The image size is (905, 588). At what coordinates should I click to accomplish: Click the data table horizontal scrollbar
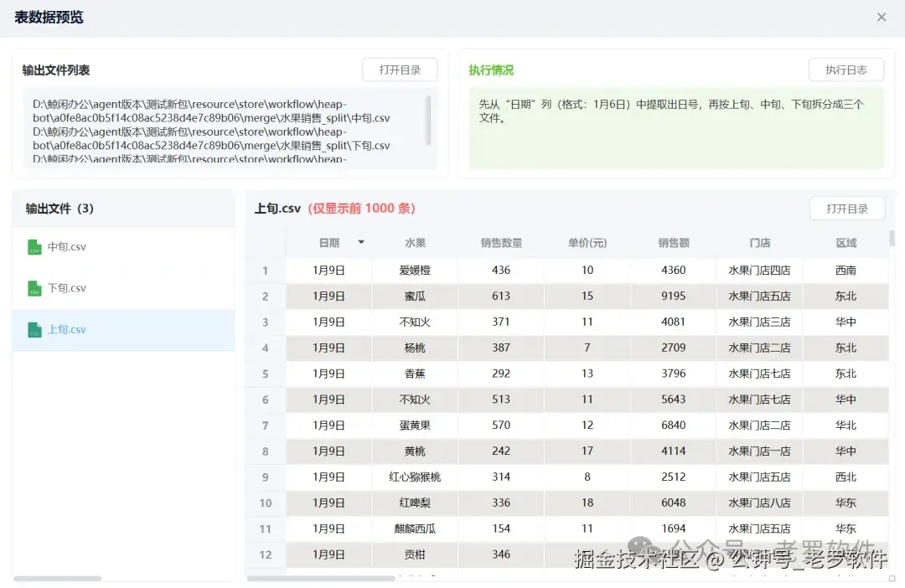click(321, 578)
